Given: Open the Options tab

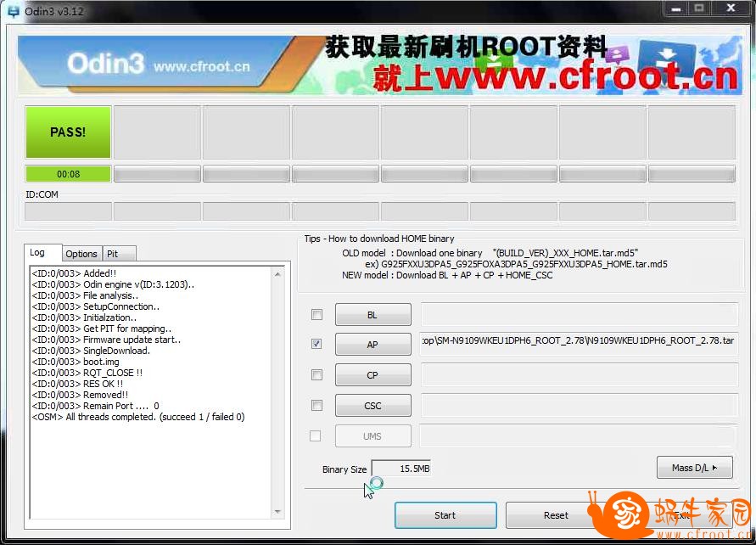Looking at the screenshot, I should tap(81, 254).
